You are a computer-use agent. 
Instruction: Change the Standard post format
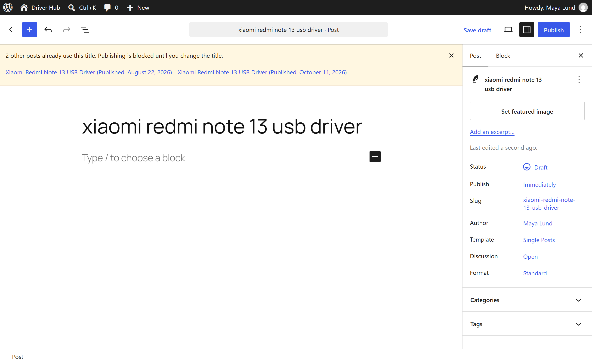[x=535, y=273]
